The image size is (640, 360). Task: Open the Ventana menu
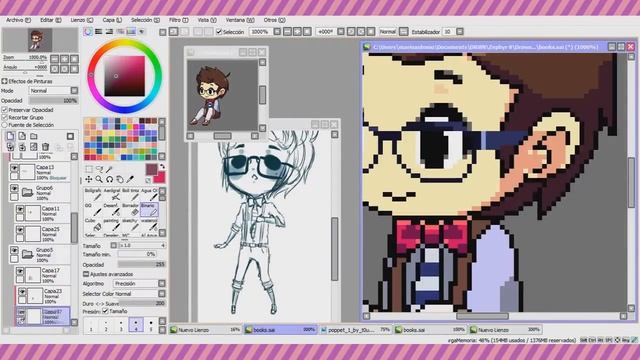240,20
